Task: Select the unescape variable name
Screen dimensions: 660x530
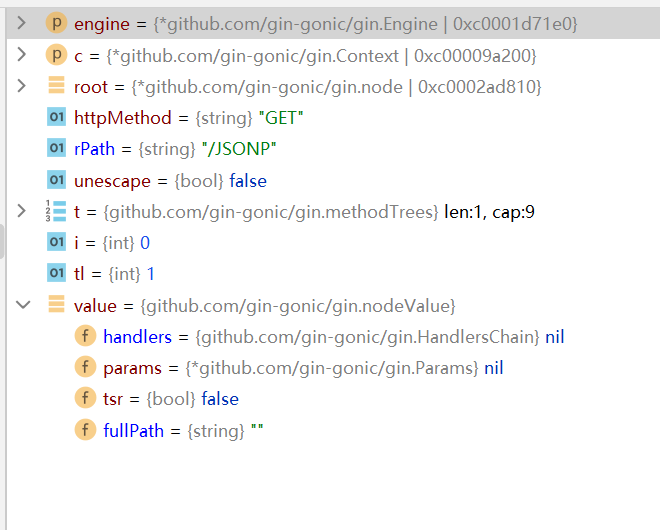Action: point(112,181)
